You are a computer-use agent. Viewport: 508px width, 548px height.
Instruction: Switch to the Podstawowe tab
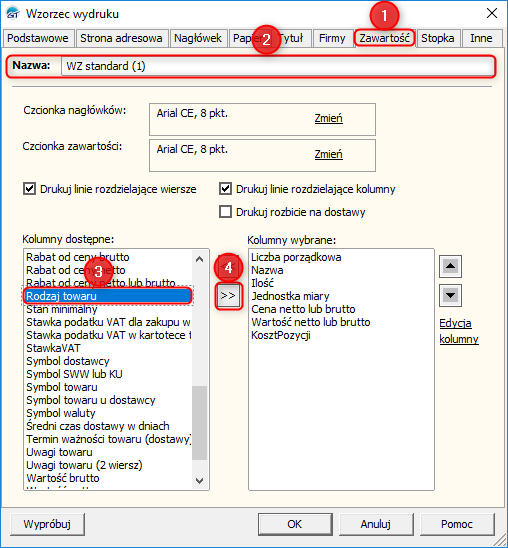tap(38, 38)
